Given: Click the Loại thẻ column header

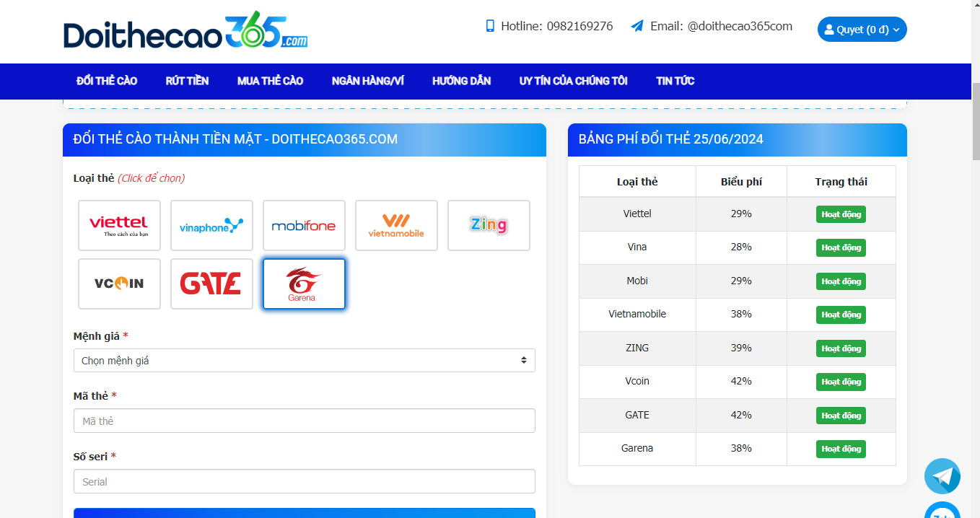Looking at the screenshot, I should click(x=637, y=182).
